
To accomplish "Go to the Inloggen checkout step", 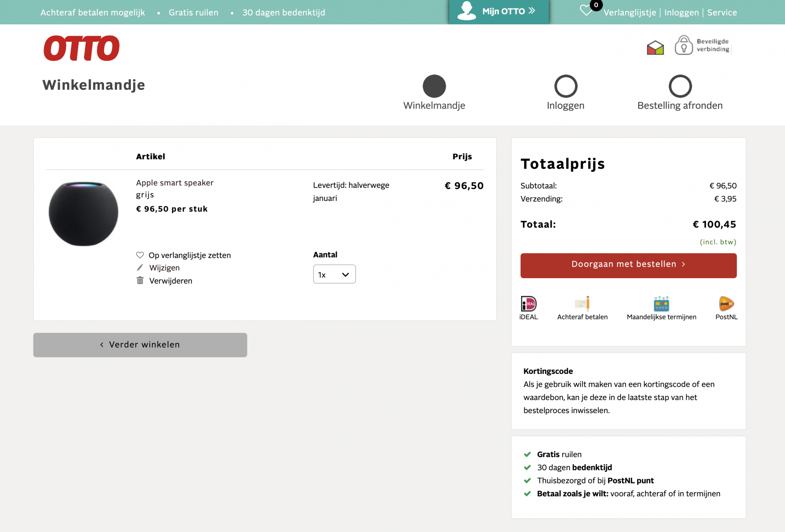I will pyautogui.click(x=565, y=86).
